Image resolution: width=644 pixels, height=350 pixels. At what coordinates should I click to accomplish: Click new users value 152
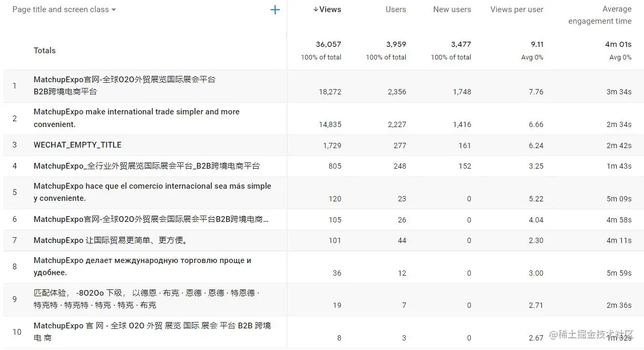coord(465,166)
